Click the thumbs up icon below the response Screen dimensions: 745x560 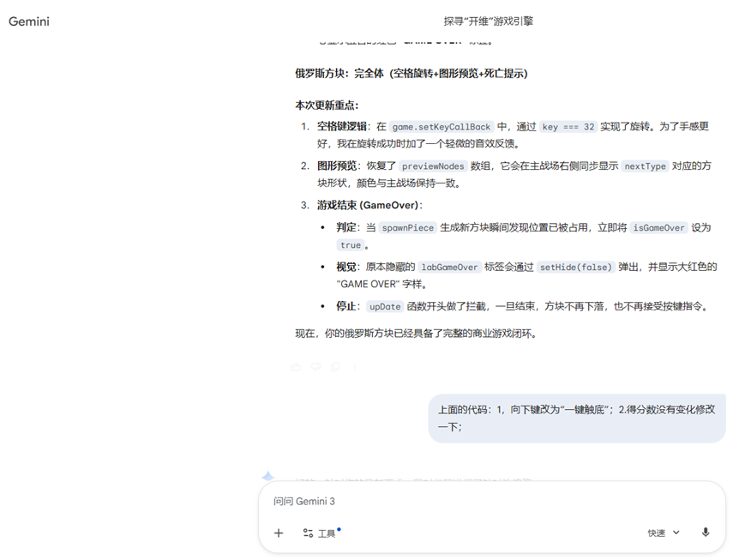coord(296,366)
